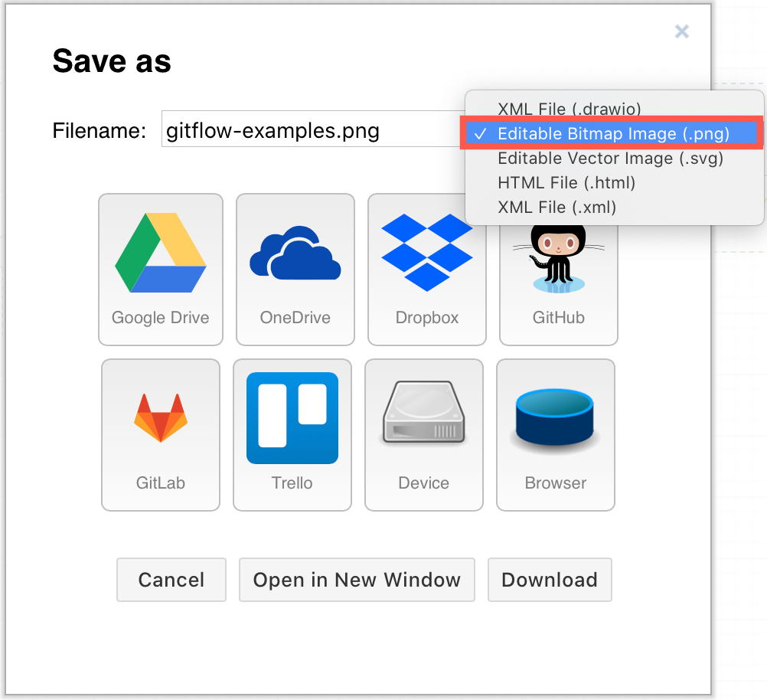The height and width of the screenshot is (700, 767).
Task: Select XML File (.xml) format option
Action: click(556, 208)
